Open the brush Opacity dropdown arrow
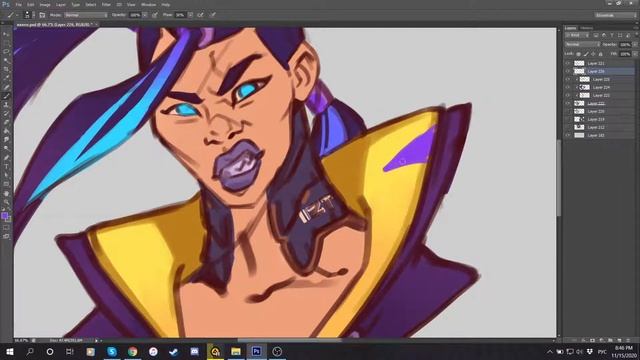This screenshot has width=640, height=360. (145, 15)
